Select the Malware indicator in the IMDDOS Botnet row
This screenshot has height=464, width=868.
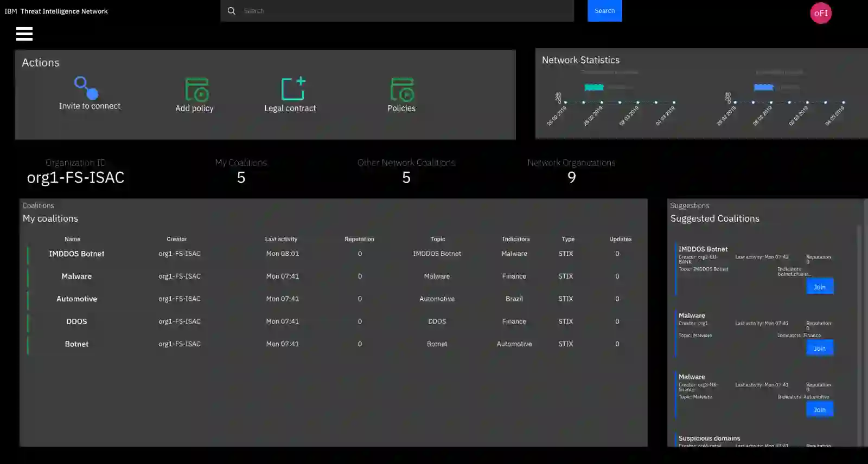pos(514,254)
